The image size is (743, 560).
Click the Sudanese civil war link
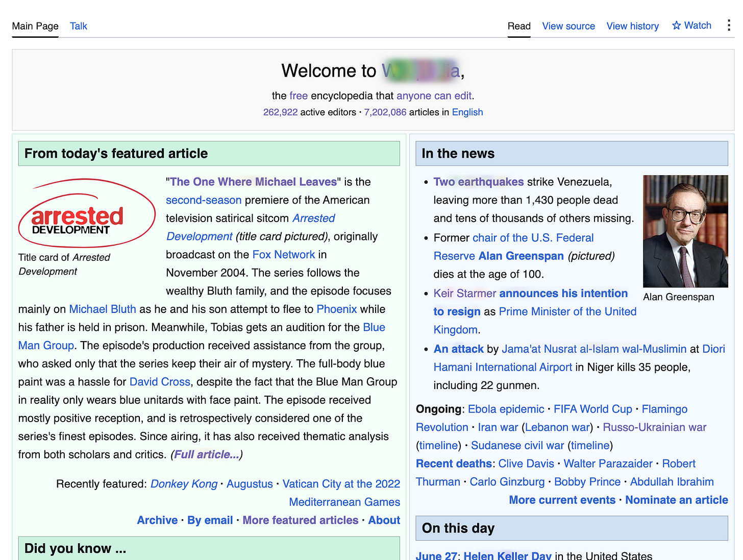pos(517,446)
